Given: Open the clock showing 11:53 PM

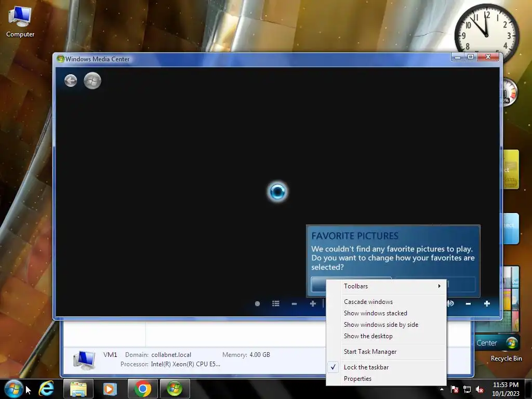Looking at the screenshot, I should (506, 389).
